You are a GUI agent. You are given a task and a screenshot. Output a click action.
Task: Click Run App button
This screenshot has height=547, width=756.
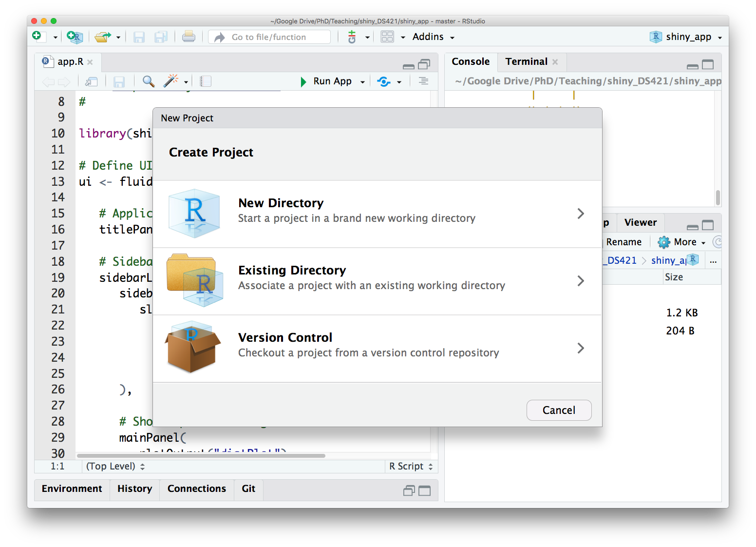click(x=326, y=81)
